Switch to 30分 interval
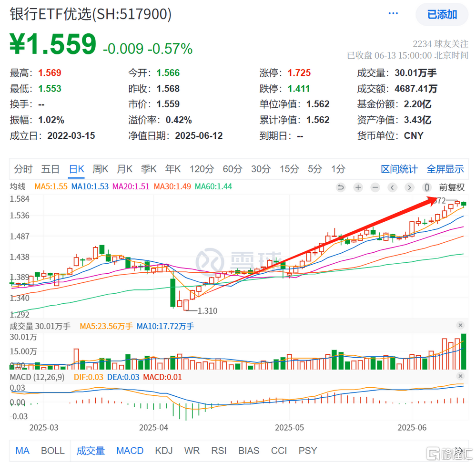Screen dimensions: 476x464 click(261, 169)
